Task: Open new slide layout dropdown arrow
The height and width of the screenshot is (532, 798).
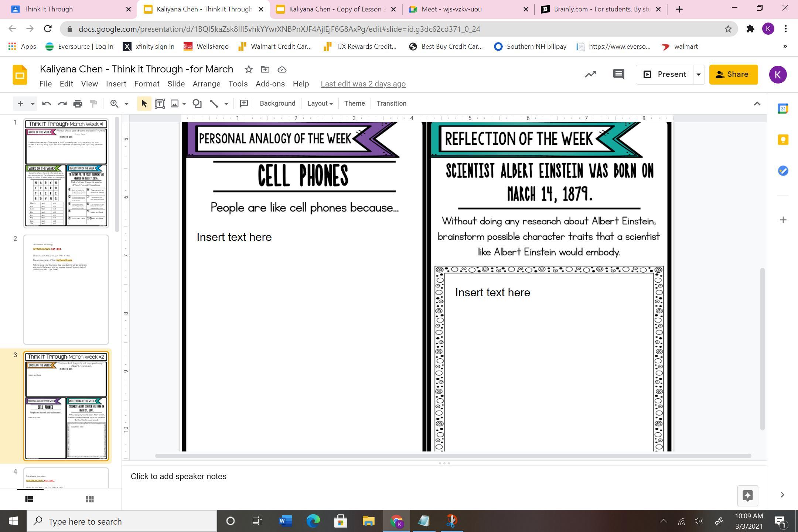Action: click(33, 104)
